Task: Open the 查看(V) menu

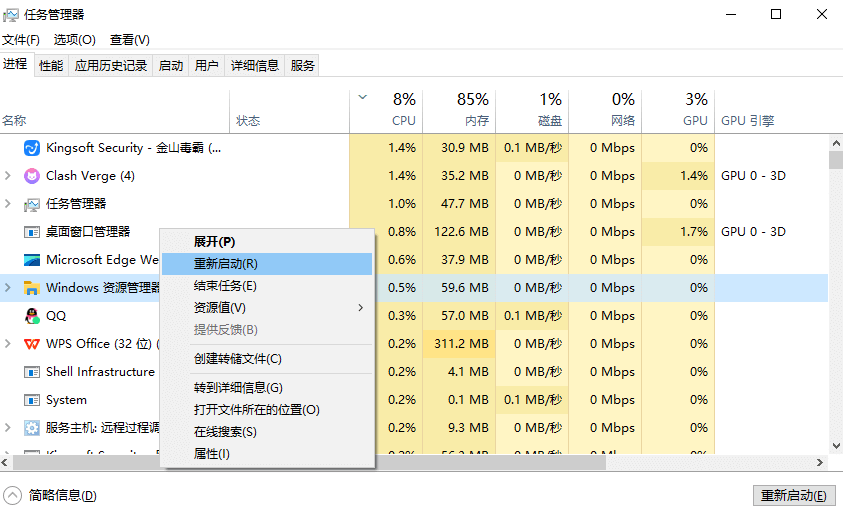Action: pyautogui.click(x=130, y=40)
